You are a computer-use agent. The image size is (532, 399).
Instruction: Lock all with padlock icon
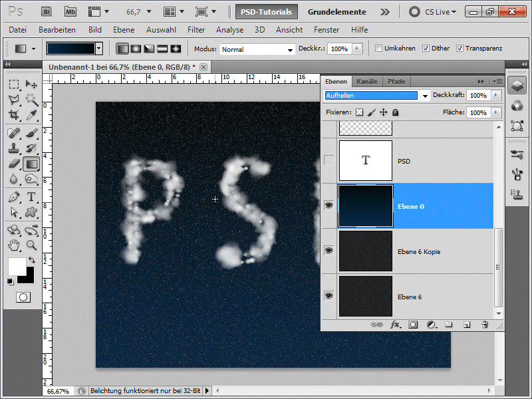[x=395, y=112]
